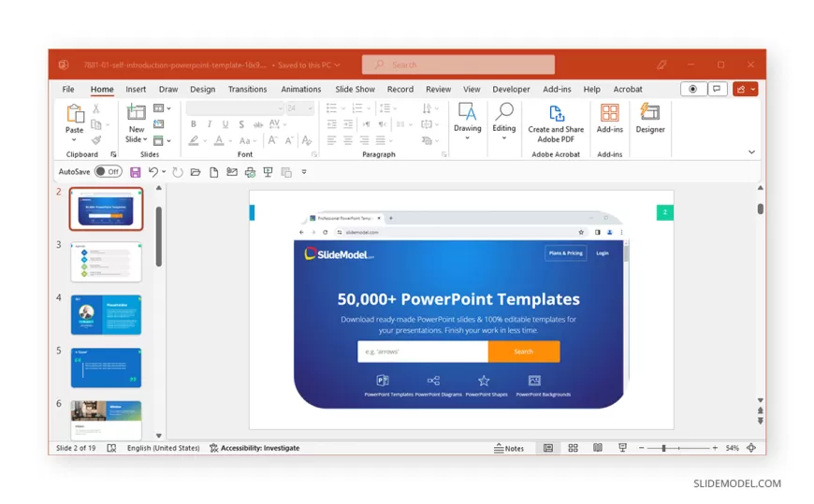The width and height of the screenshot is (814, 504).
Task: Switch to the Design tab
Action: 202,89
